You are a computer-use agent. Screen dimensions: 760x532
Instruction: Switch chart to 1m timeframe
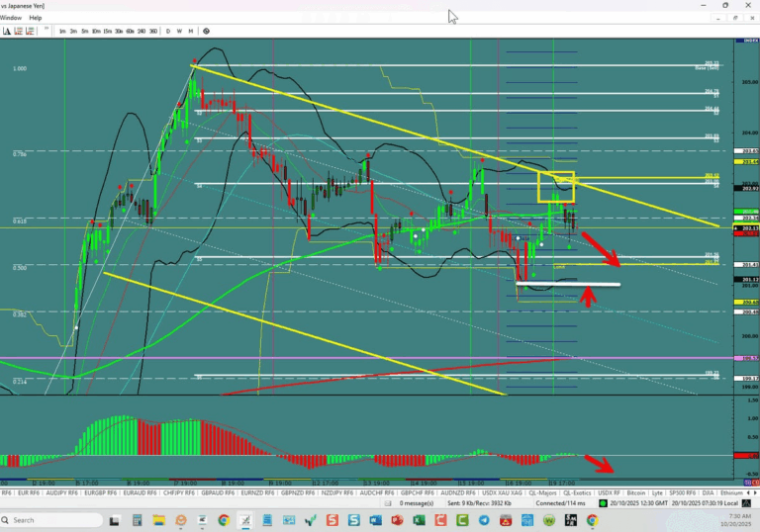tap(62, 31)
